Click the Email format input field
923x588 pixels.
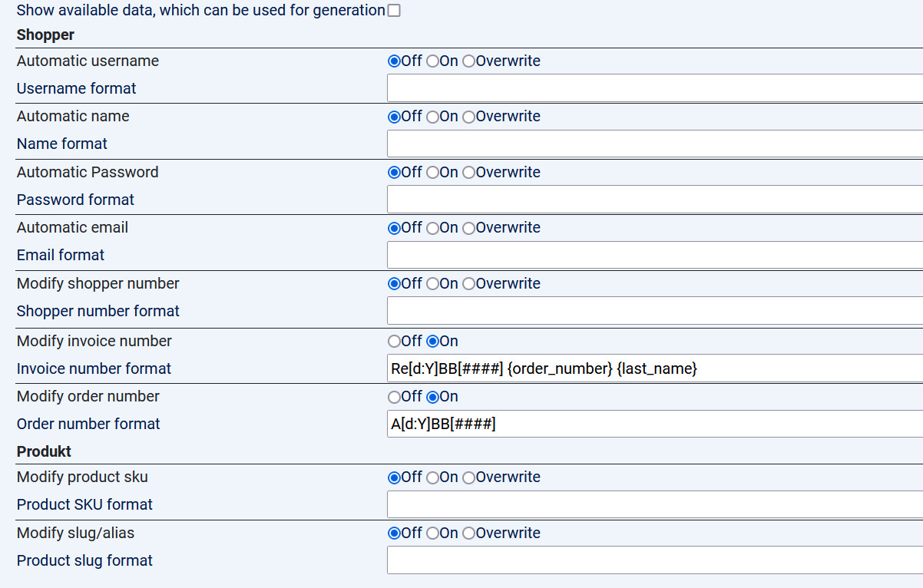654,255
